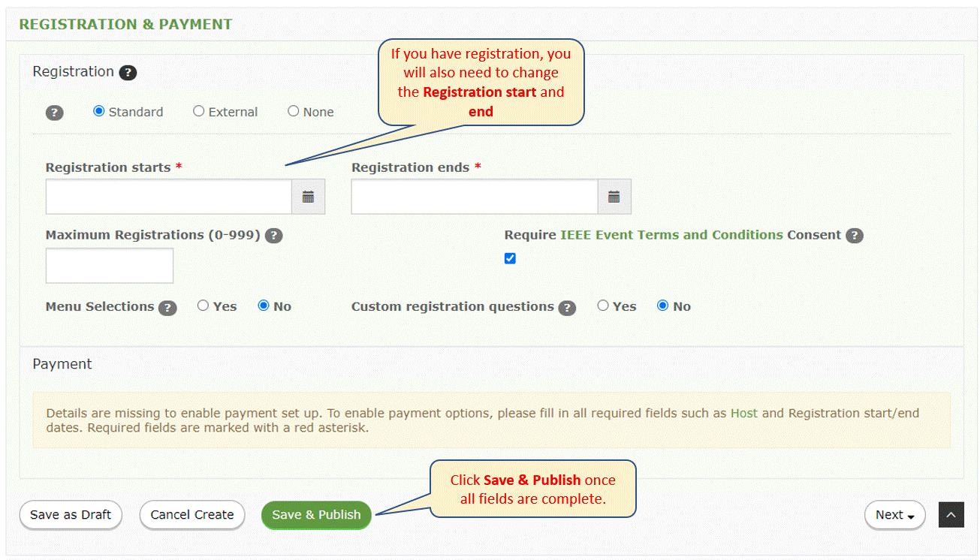Viewport: 980px width, 560px height.
Task: Expand the Next dropdown button
Action: click(x=895, y=515)
